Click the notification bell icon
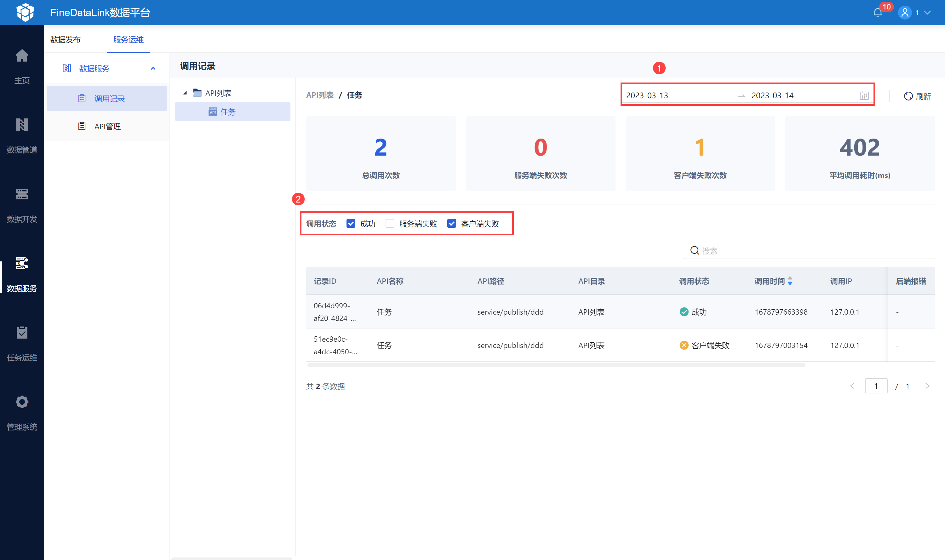Viewport: 945px width, 560px height. click(878, 13)
